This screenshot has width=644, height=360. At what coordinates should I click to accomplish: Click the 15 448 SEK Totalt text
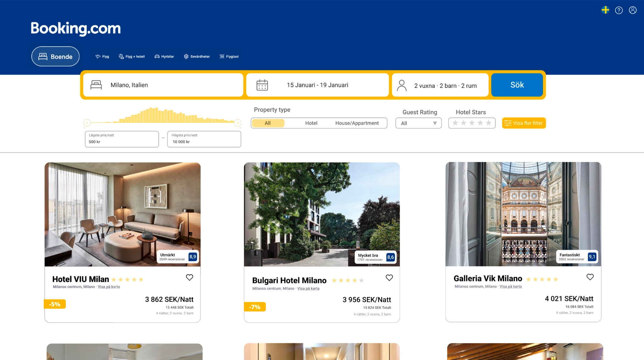pos(180,307)
